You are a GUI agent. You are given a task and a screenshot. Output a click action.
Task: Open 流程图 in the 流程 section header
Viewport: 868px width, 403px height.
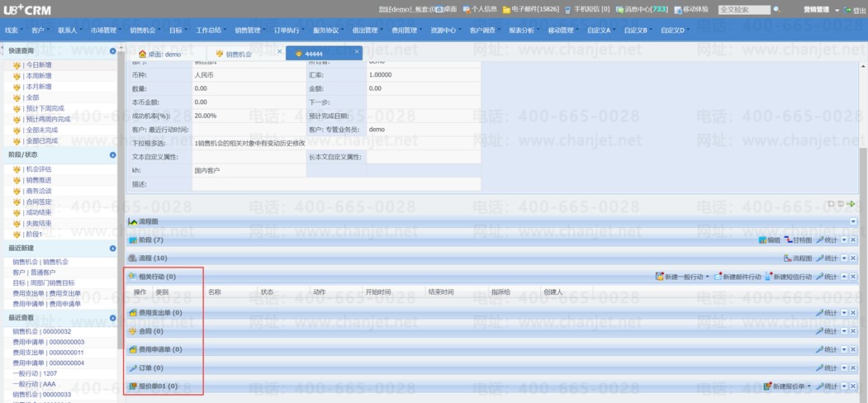coord(798,258)
